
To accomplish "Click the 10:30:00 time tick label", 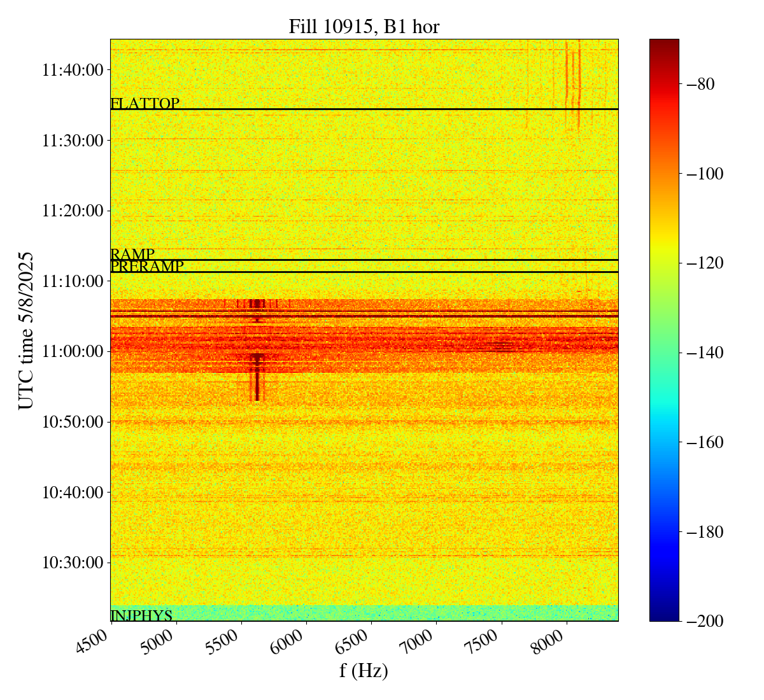I will [x=73, y=563].
